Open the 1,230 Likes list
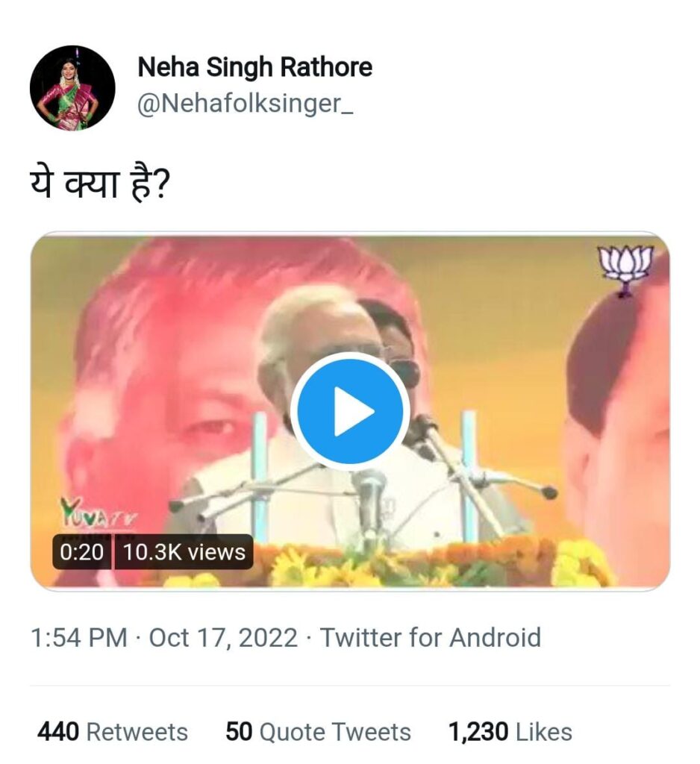 point(510,731)
